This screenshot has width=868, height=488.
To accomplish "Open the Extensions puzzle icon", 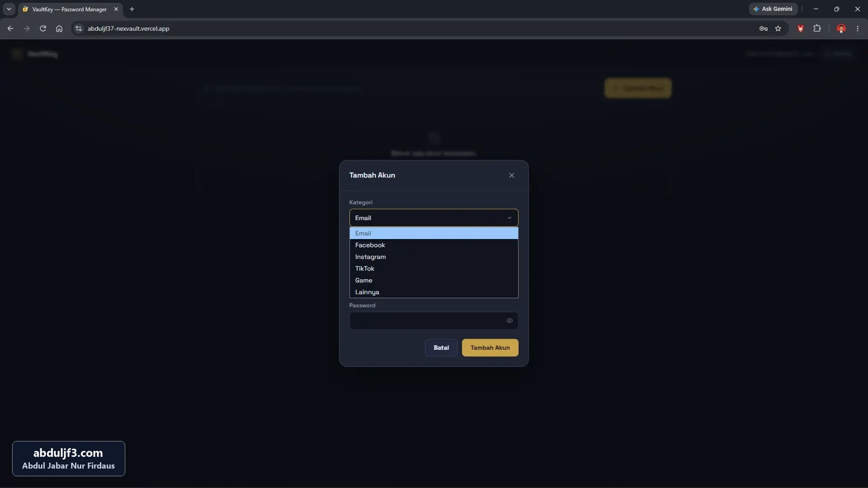I will point(817,28).
